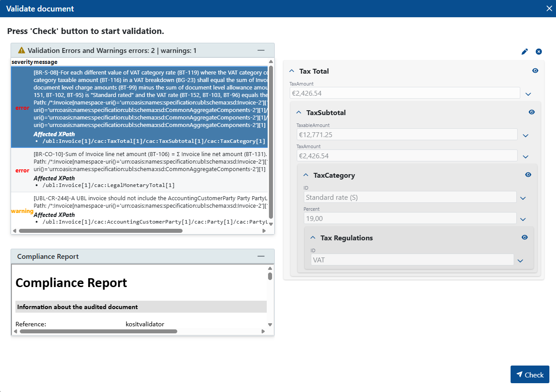
Task: Select the UBL-CR-244 warning row
Action: [x=139, y=210]
